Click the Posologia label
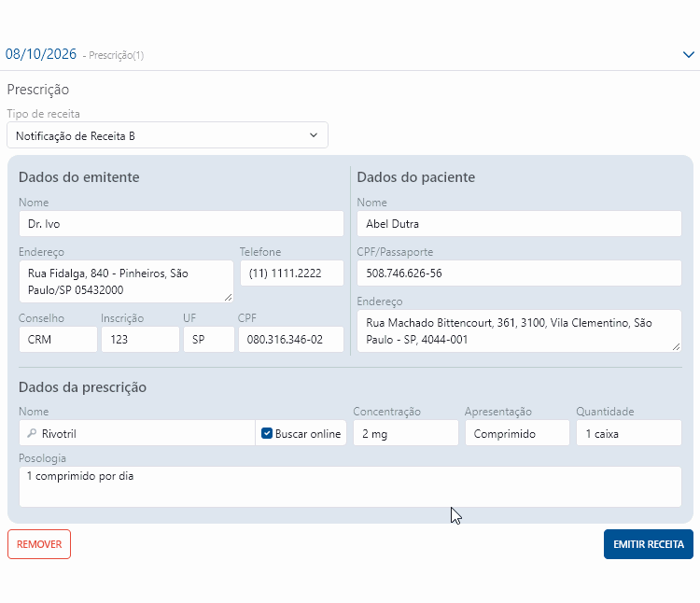This screenshot has width=700, height=603. click(42, 458)
